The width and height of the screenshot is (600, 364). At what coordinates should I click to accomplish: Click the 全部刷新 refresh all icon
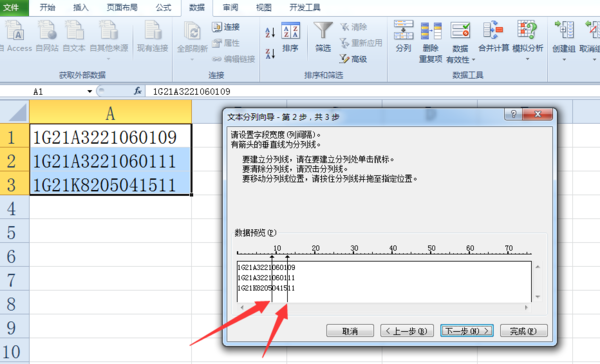[192, 32]
